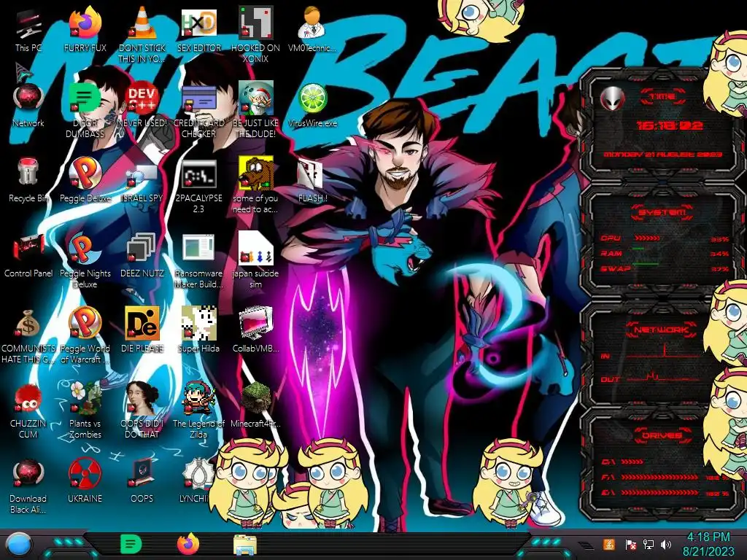Open the Network desktop icon
The width and height of the screenshot is (747, 560).
(28, 106)
